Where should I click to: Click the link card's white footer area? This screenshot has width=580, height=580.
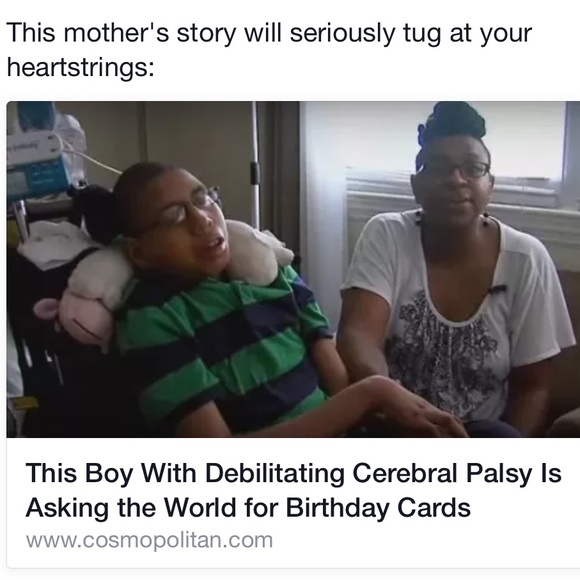pyautogui.click(x=293, y=503)
